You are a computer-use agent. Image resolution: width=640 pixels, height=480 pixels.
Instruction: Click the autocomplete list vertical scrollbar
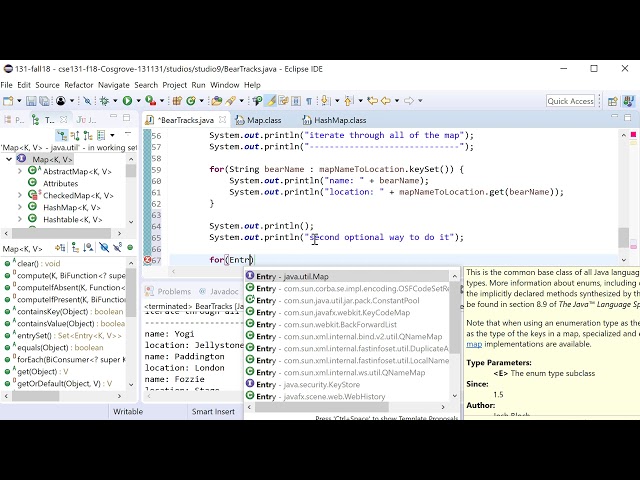(455, 330)
